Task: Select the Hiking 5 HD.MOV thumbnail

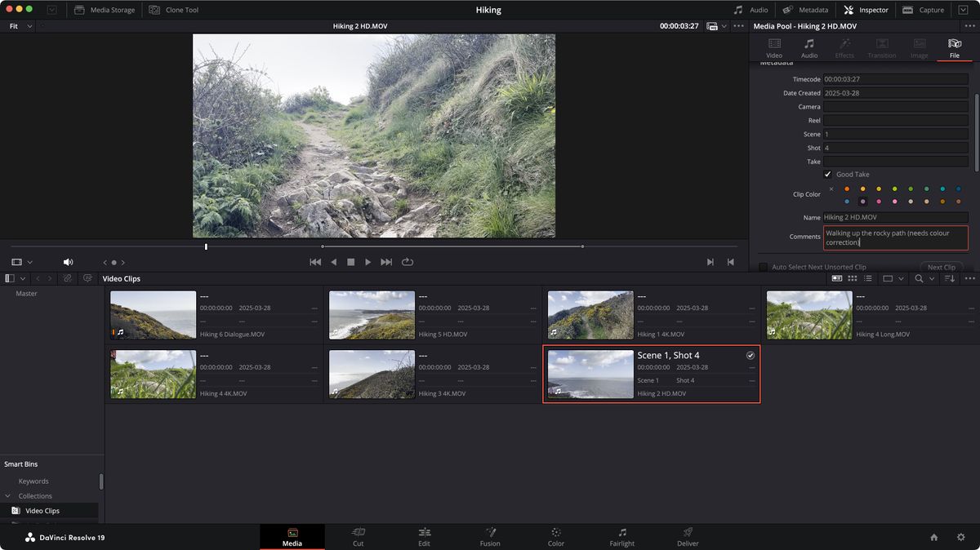Action: 372,315
